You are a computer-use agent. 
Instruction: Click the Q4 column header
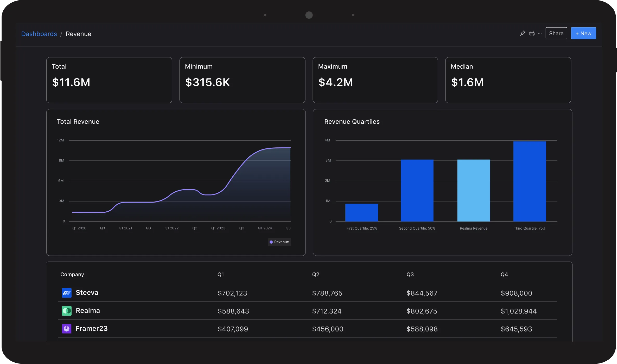click(x=504, y=274)
